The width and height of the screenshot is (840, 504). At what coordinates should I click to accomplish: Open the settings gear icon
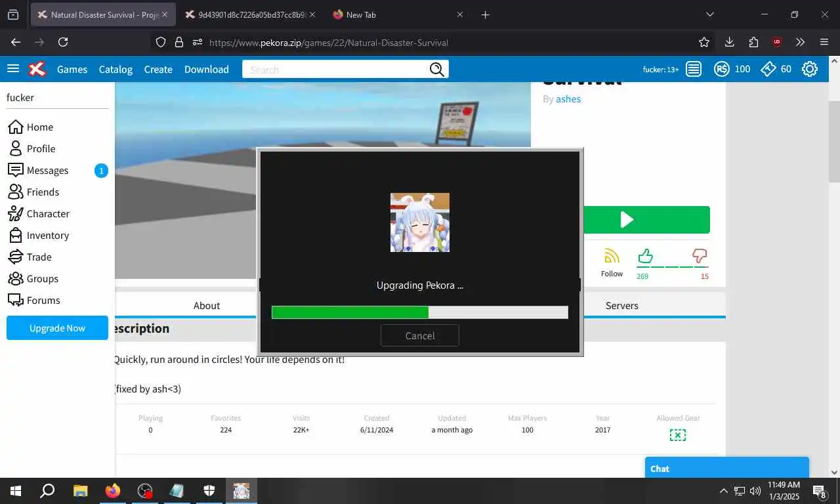[x=810, y=69]
